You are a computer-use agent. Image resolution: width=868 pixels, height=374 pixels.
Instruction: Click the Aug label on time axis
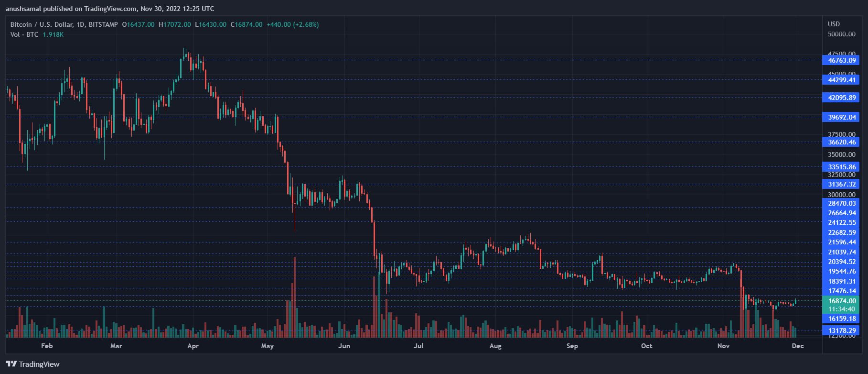(495, 346)
